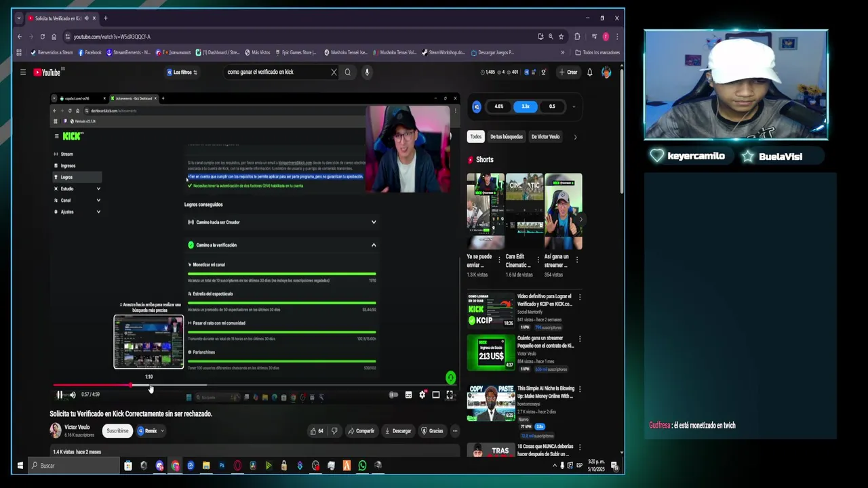The width and height of the screenshot is (868, 488).
Task: Click the Compartir button
Action: click(x=361, y=430)
